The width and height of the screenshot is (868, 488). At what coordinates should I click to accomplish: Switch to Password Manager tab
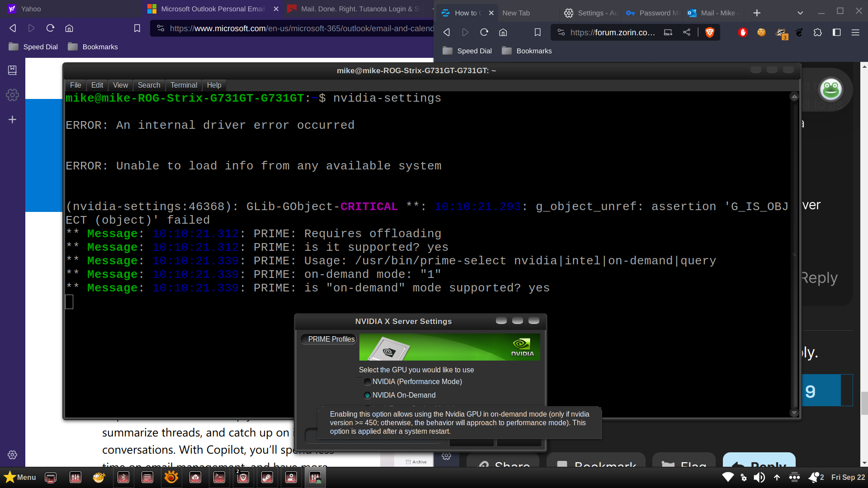(x=652, y=13)
